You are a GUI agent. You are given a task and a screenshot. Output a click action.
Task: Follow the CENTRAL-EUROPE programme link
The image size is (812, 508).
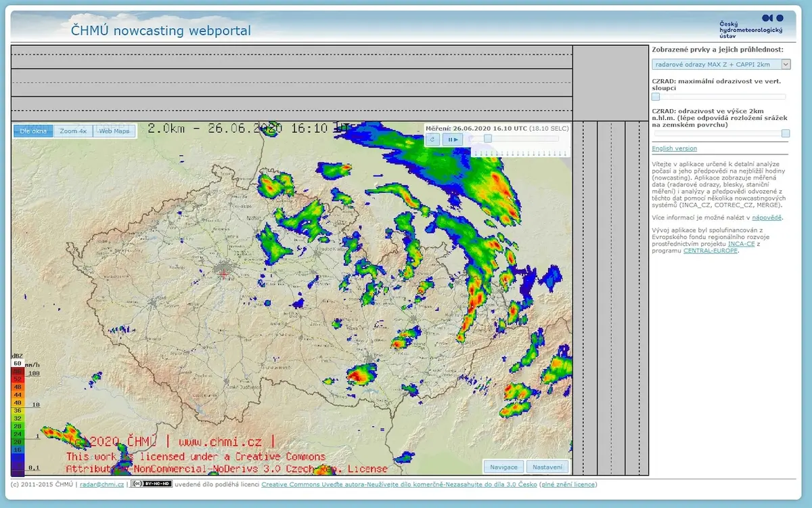pyautogui.click(x=710, y=251)
